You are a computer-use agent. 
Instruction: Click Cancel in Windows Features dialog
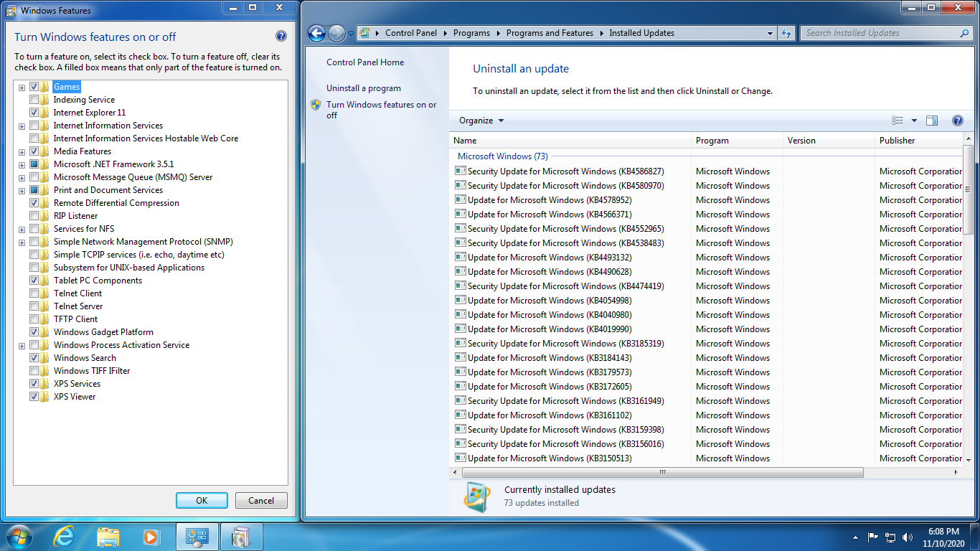click(261, 501)
